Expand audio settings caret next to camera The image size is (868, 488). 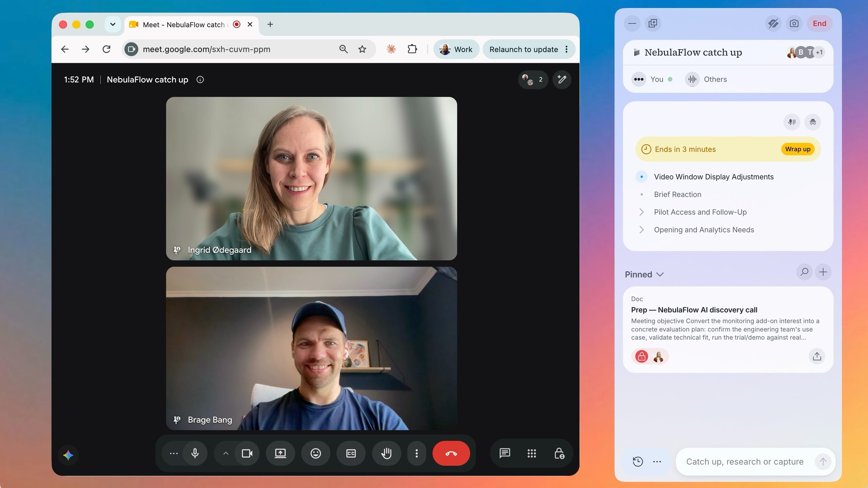coord(226,453)
